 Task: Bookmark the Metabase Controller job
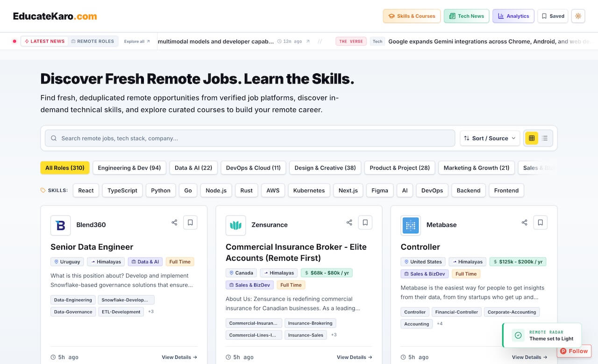click(541, 223)
